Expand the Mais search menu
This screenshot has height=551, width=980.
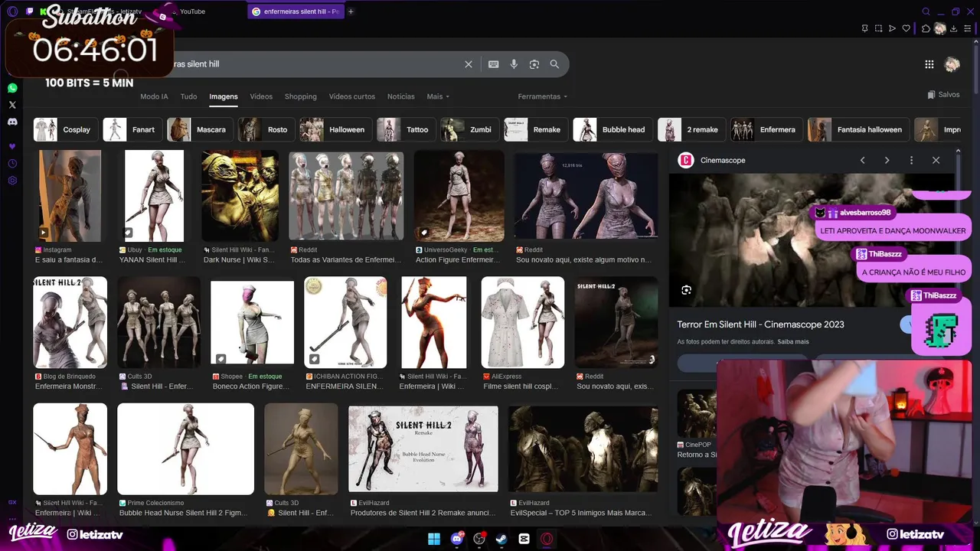[x=438, y=96]
